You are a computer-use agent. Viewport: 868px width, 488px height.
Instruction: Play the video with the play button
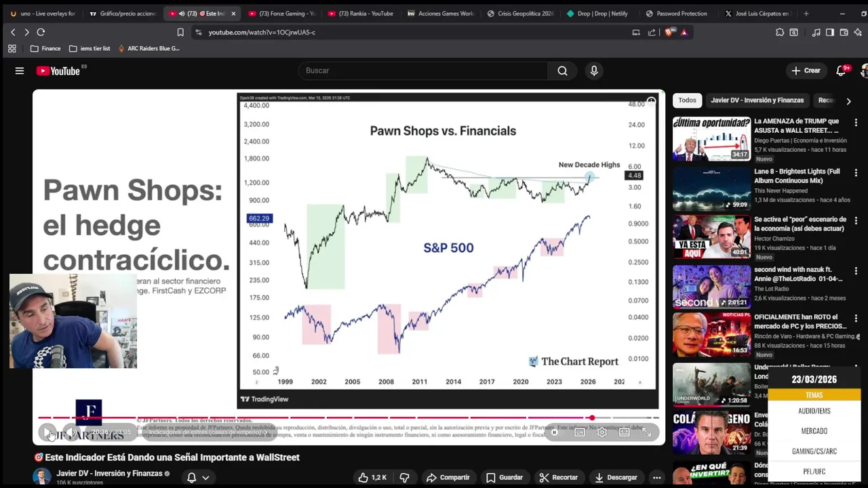(47, 432)
